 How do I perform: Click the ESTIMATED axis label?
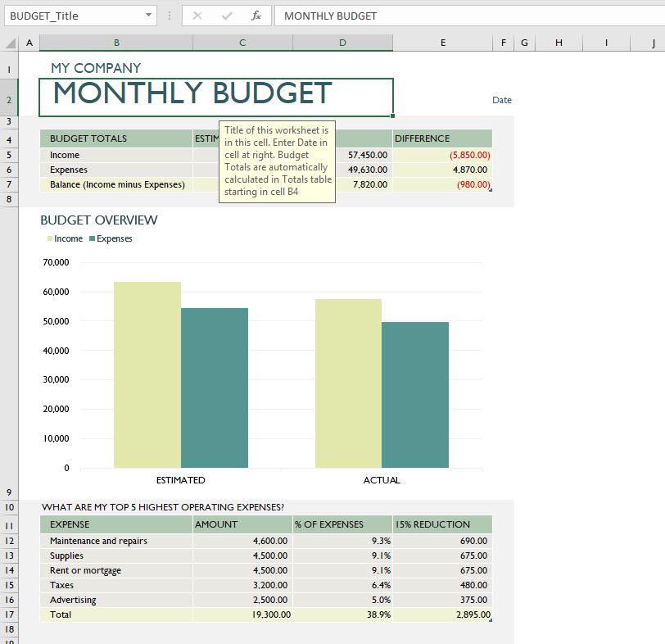(x=181, y=480)
